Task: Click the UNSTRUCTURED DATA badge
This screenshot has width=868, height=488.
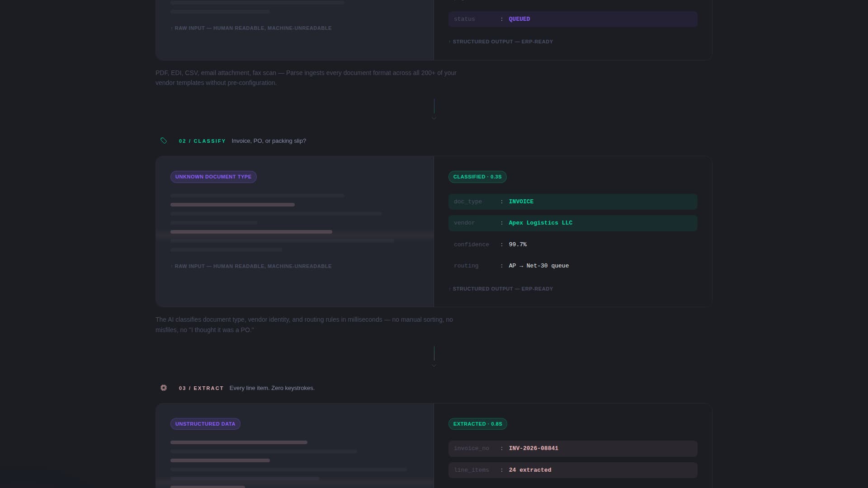Action: tap(205, 424)
